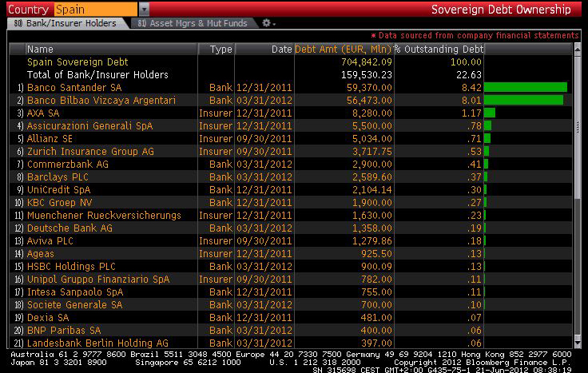Click the Type column header
Image resolution: width=588 pixels, height=373 pixels.
coord(220,50)
